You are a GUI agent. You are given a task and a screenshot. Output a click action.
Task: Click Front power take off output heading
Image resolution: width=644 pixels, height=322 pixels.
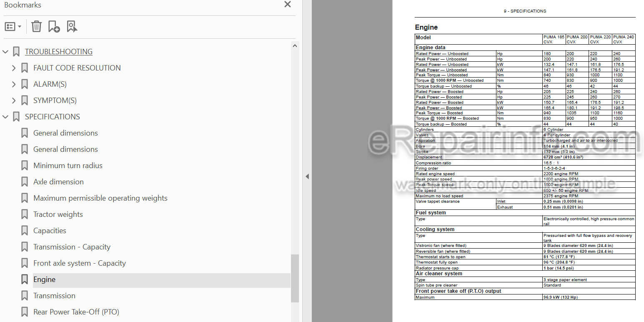click(459, 291)
